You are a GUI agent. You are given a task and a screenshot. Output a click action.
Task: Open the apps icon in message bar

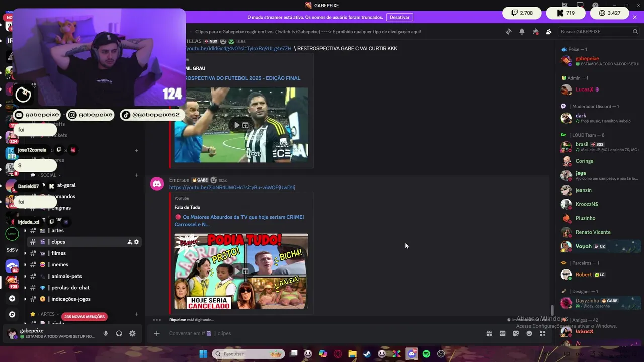(542, 333)
